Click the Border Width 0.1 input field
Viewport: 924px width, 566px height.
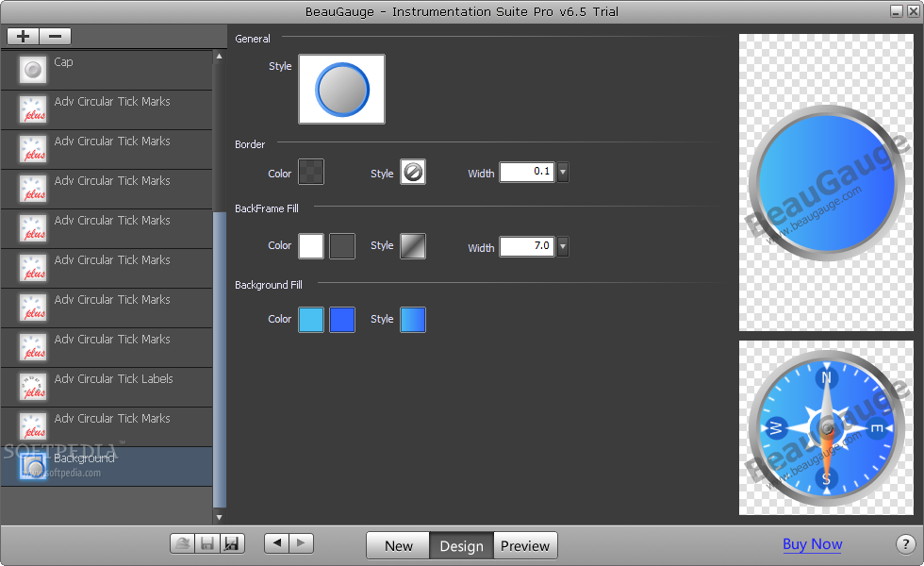527,172
